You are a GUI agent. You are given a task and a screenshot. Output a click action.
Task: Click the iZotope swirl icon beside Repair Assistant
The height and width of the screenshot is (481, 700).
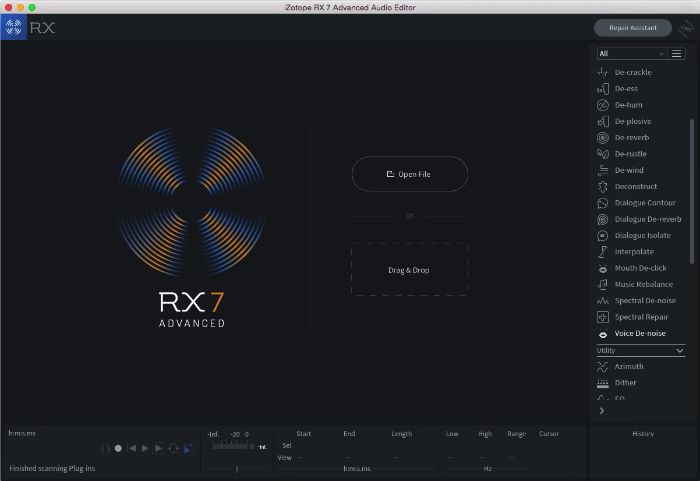(x=686, y=28)
